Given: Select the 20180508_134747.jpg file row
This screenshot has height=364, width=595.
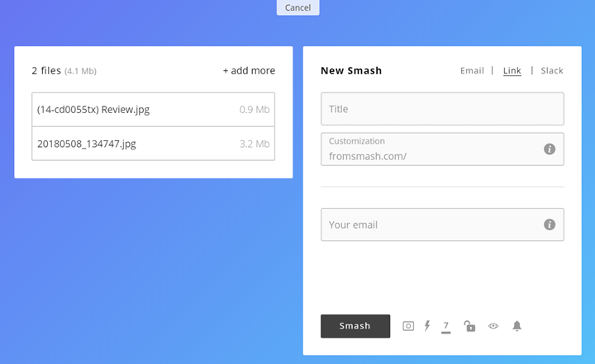Looking at the screenshot, I should tap(154, 144).
